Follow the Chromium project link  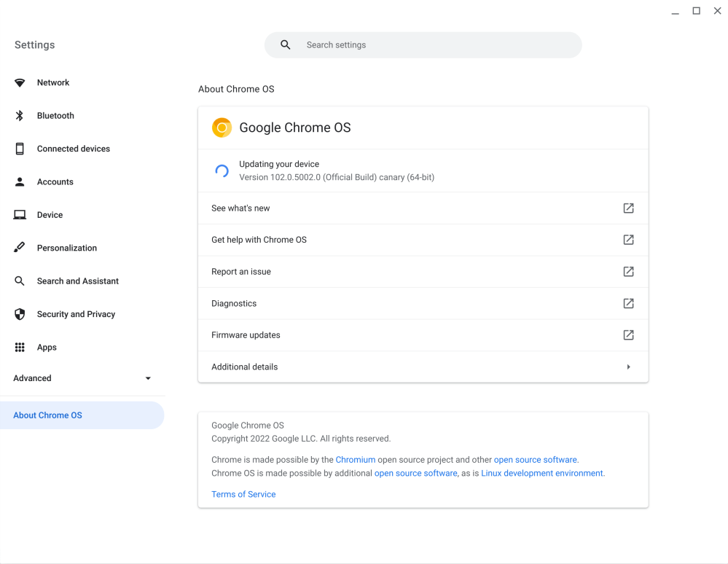click(x=355, y=460)
